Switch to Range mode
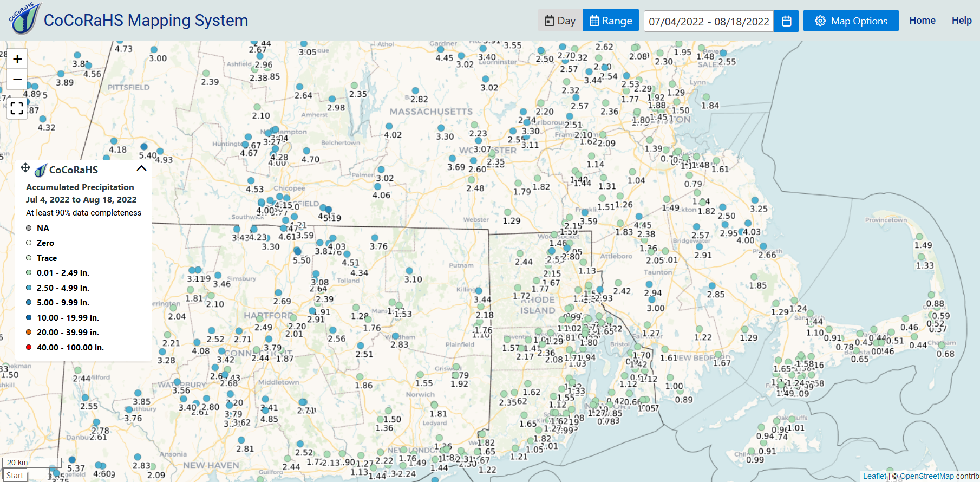This screenshot has height=482, width=980. pyautogui.click(x=611, y=21)
